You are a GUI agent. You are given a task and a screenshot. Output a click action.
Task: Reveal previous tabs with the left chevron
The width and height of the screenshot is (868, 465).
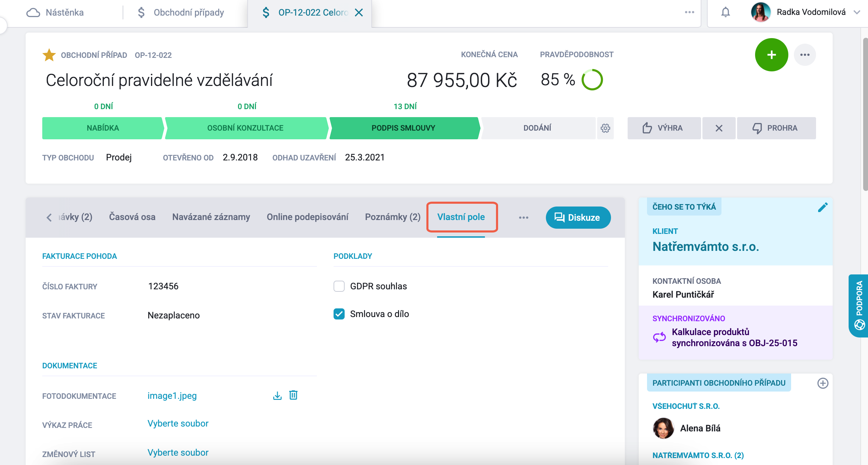(49, 217)
